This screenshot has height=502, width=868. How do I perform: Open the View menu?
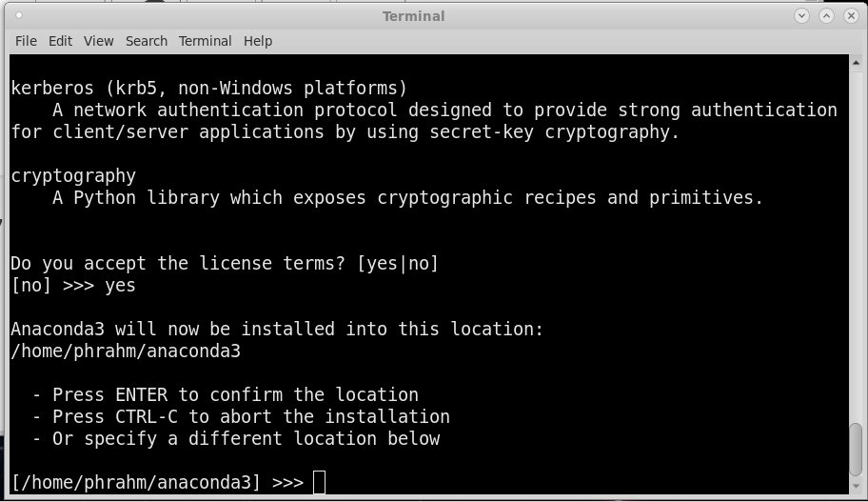(98, 41)
